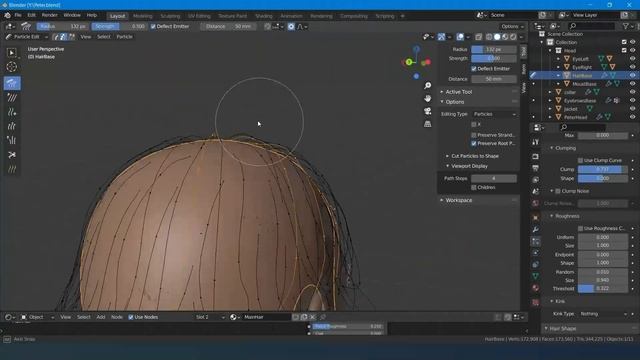
Task: Select the Cut particle tool
Action: coord(12,155)
